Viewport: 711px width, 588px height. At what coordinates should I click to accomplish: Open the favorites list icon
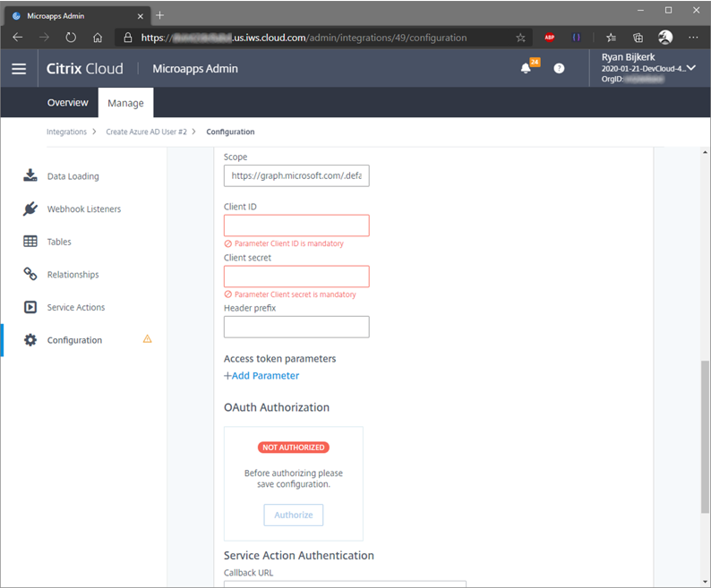pyautogui.click(x=611, y=38)
